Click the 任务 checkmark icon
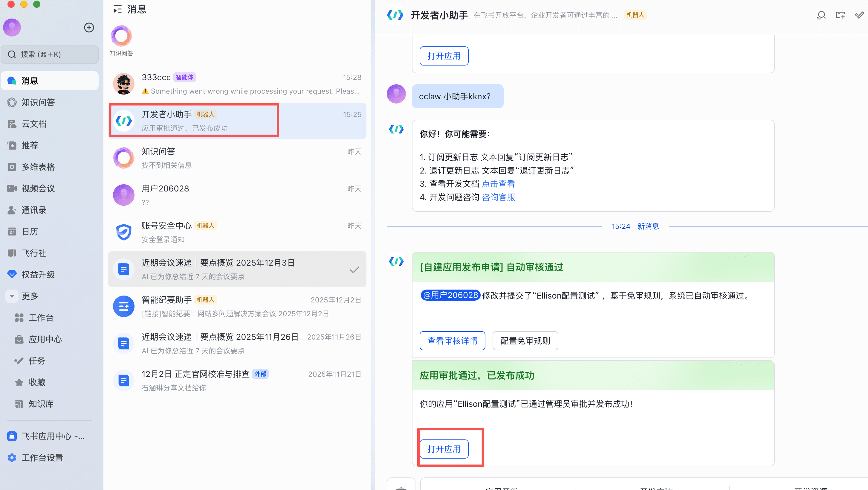Viewport: 868px width, 490px height. pyautogui.click(x=19, y=361)
